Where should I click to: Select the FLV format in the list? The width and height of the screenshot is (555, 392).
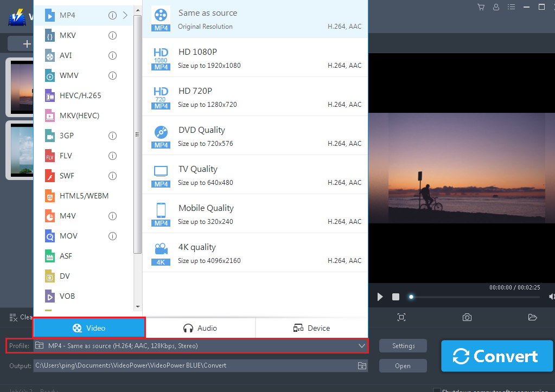tap(63, 156)
